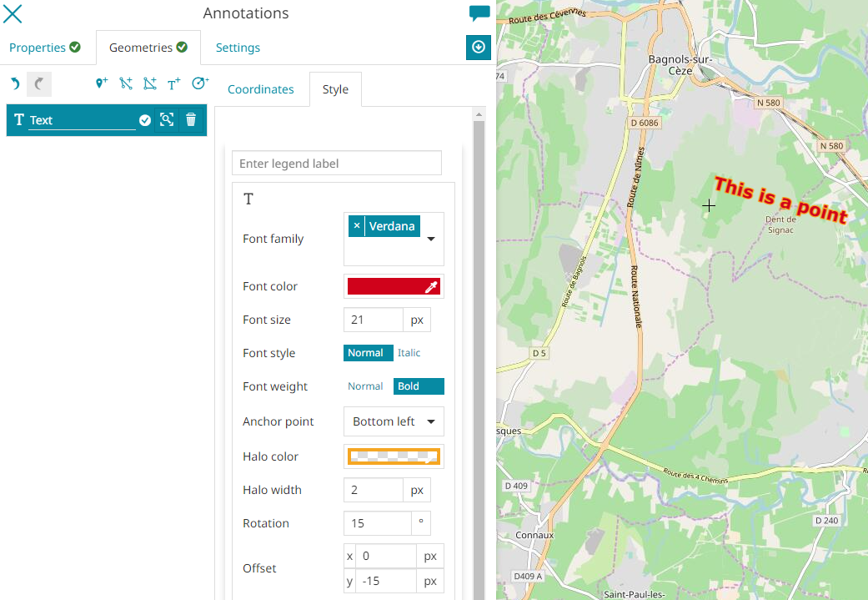868x600 pixels.
Task: Add a new circle geometry
Action: click(x=199, y=83)
